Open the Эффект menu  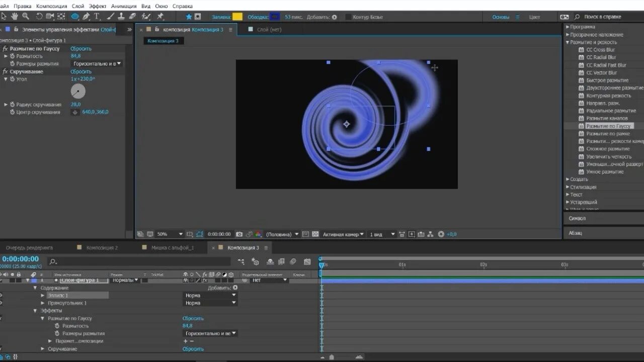click(98, 6)
